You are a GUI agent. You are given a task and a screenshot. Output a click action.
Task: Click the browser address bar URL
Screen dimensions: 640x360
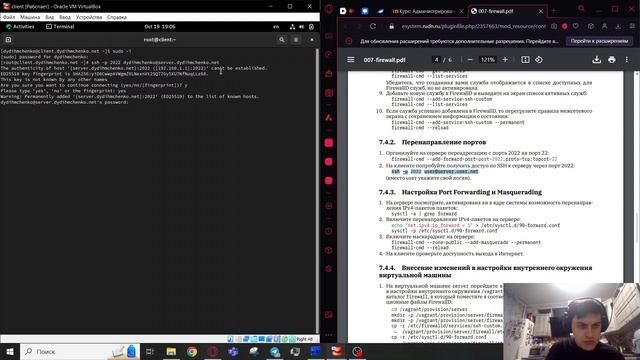tap(473, 26)
